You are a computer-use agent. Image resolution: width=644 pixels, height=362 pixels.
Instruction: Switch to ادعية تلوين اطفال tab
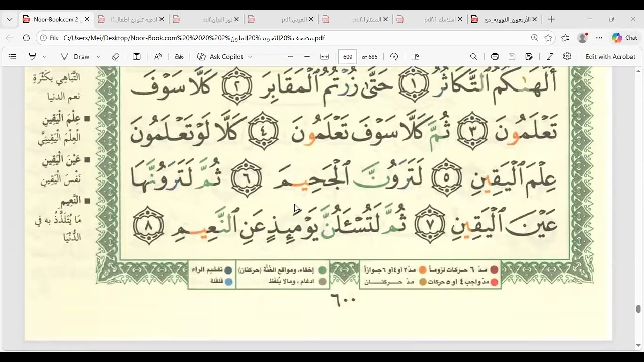coord(130,19)
